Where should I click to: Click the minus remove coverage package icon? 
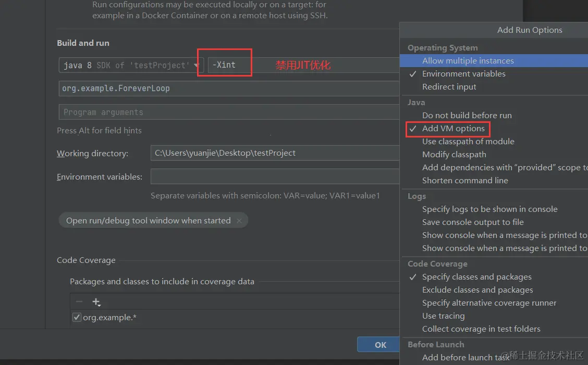[x=79, y=301]
